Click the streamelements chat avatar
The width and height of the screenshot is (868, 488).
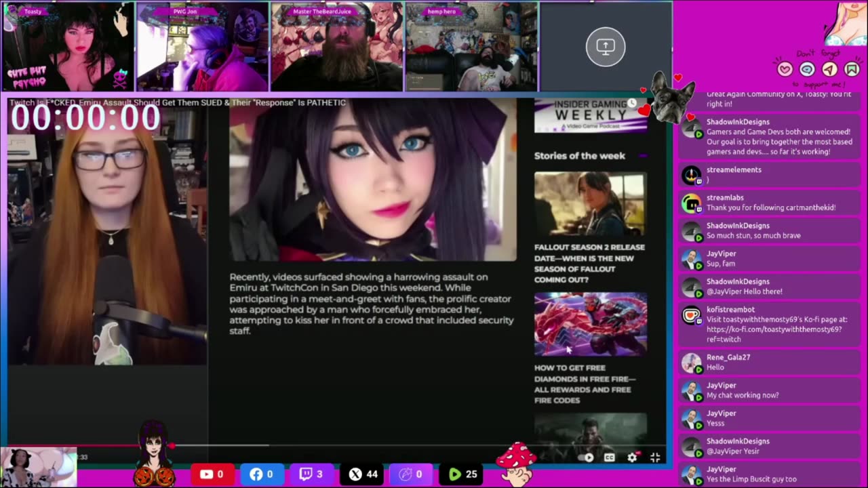point(691,175)
